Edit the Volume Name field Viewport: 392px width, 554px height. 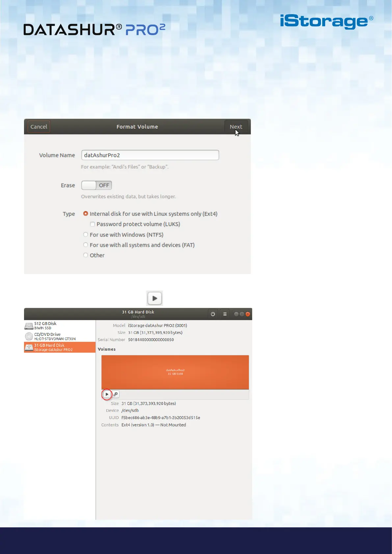[150, 155]
